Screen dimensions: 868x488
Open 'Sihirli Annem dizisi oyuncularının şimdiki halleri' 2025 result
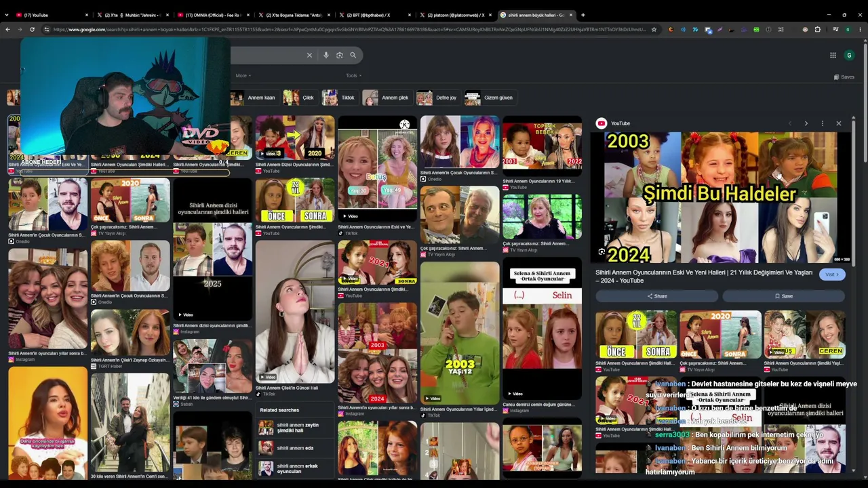[x=213, y=249]
